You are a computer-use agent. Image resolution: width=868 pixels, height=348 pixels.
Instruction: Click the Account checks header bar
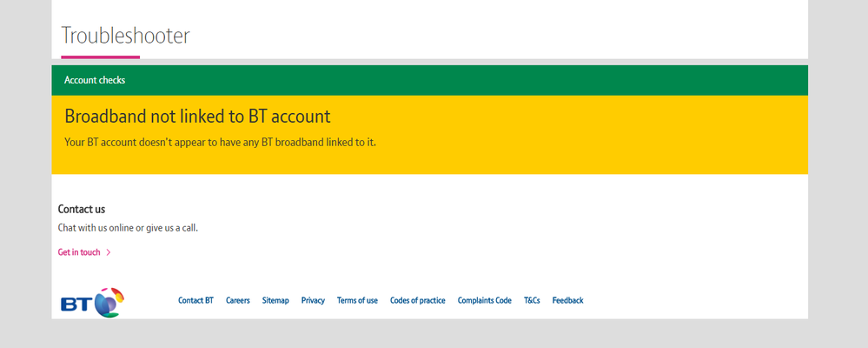(x=429, y=80)
